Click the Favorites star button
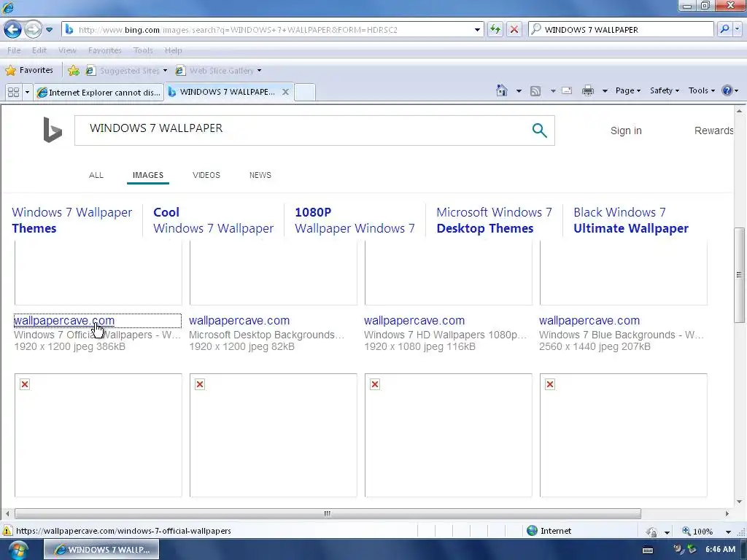The height and width of the screenshot is (560, 747). tap(29, 71)
